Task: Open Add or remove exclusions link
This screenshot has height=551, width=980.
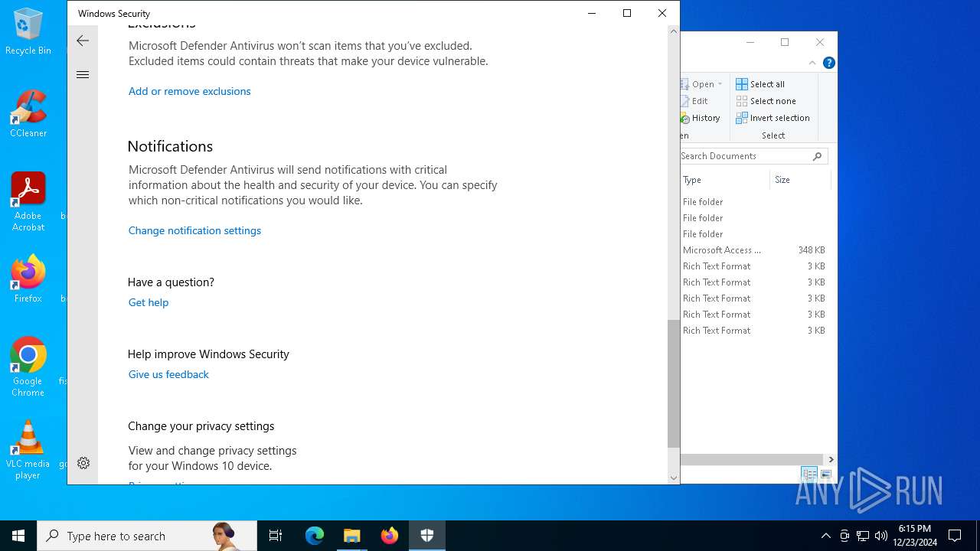Action: point(190,91)
